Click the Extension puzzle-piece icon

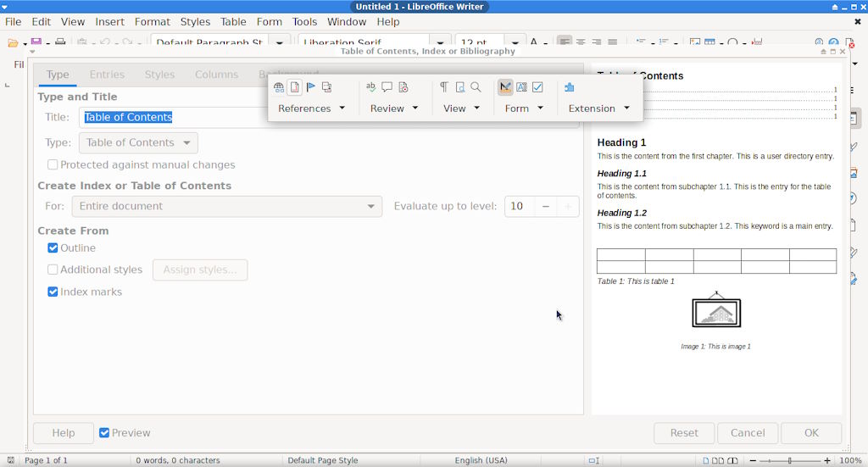(569, 87)
